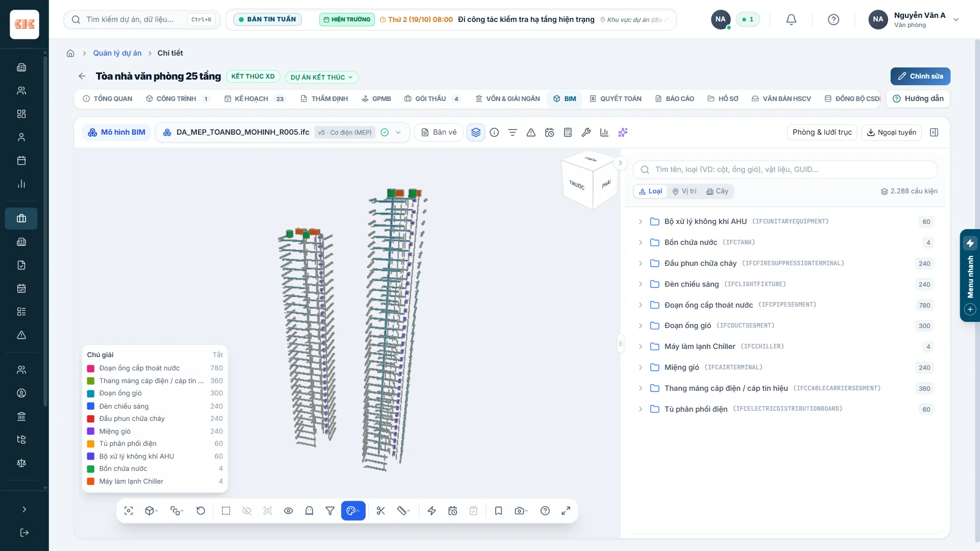
Task: Expand Tủ phân phối điện folder
Action: 640,409
